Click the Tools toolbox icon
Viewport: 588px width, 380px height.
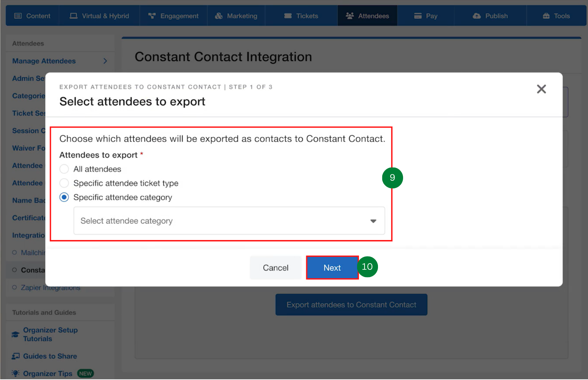(546, 16)
